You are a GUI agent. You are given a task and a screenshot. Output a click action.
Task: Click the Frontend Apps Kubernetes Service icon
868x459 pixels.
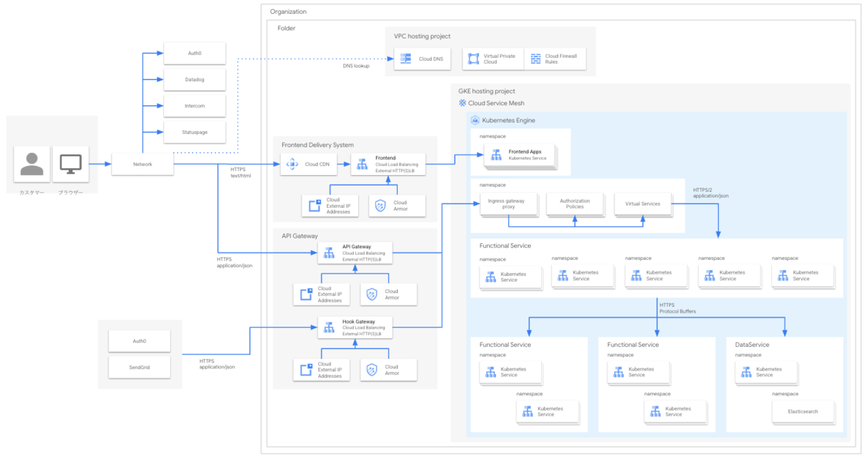[496, 154]
